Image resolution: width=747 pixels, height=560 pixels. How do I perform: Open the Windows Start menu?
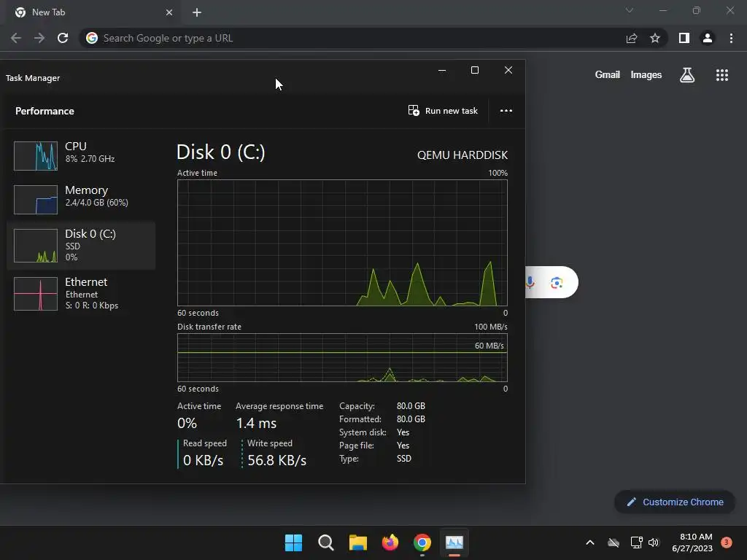point(293,542)
